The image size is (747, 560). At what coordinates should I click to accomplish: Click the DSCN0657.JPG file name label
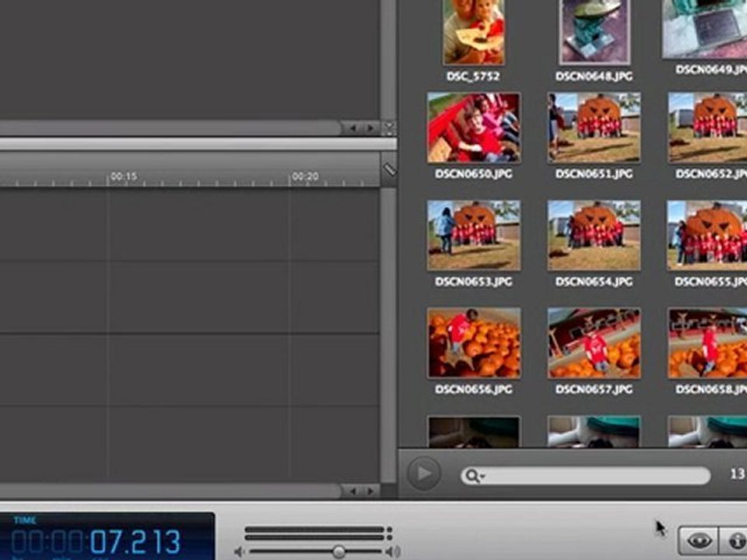pos(594,389)
